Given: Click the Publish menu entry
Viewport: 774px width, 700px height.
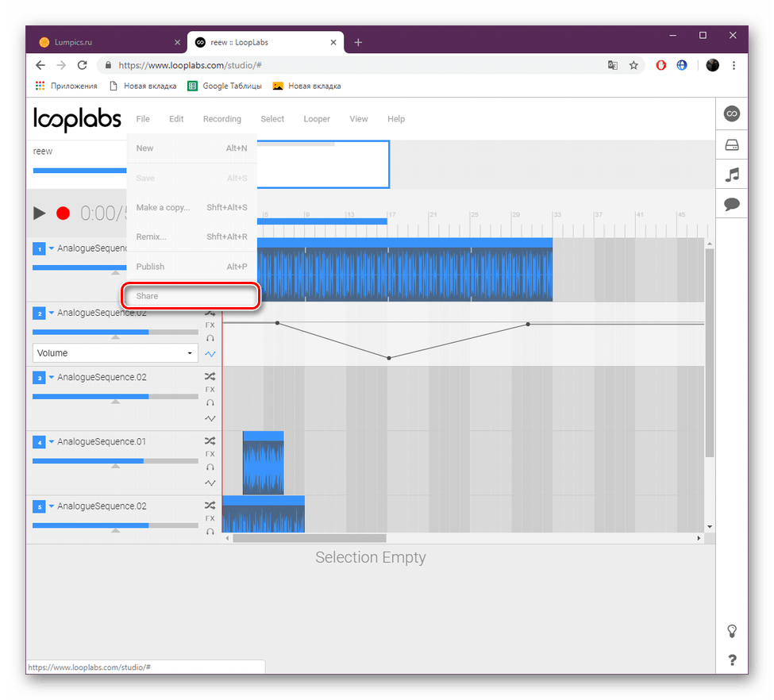Looking at the screenshot, I should click(150, 266).
